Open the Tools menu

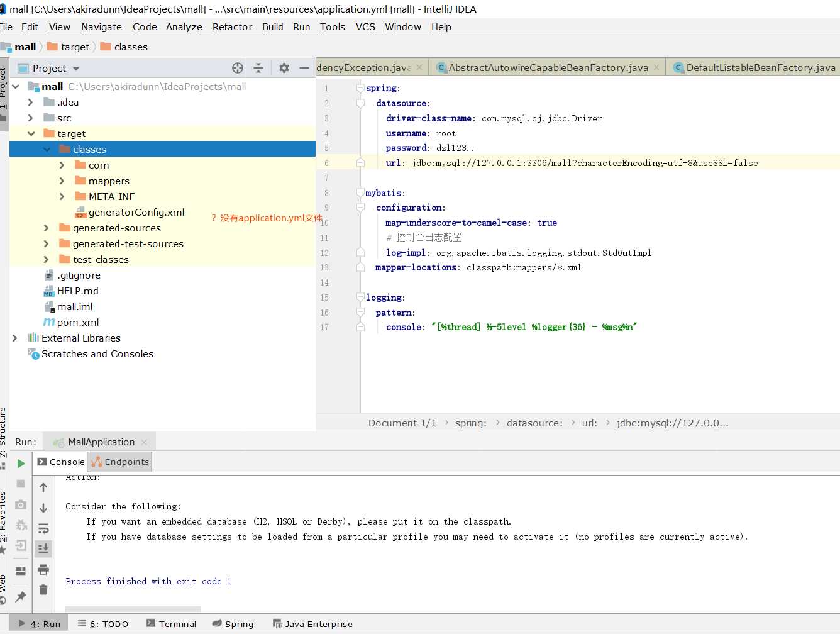332,26
